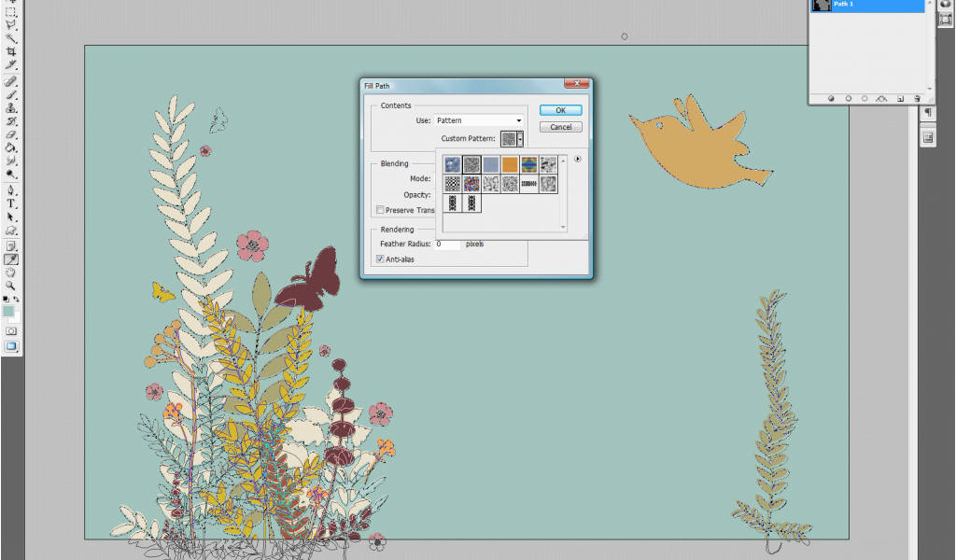
Task: Select the Horizontal Type tool
Action: pos(11,203)
